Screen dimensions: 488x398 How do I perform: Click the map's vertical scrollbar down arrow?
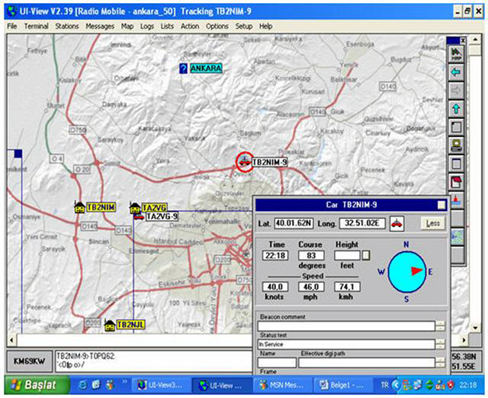click(475, 328)
